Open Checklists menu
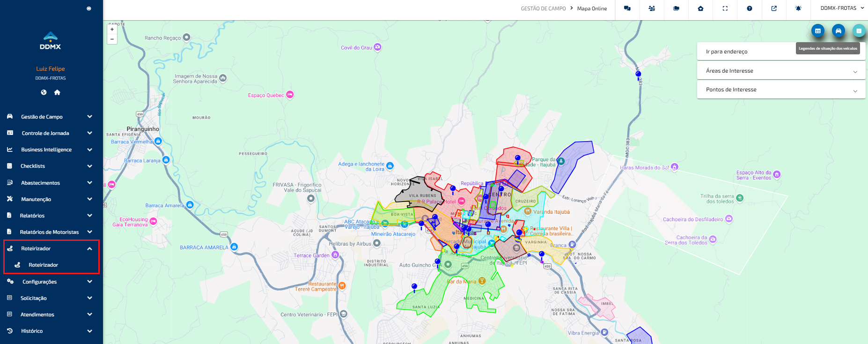The width and height of the screenshot is (868, 344). point(33,166)
